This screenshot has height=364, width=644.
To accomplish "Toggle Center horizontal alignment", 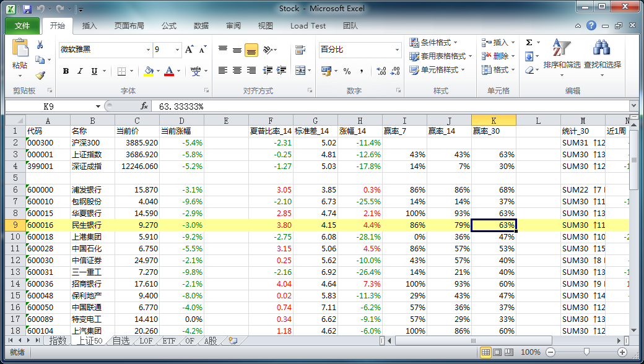I will tap(237, 71).
